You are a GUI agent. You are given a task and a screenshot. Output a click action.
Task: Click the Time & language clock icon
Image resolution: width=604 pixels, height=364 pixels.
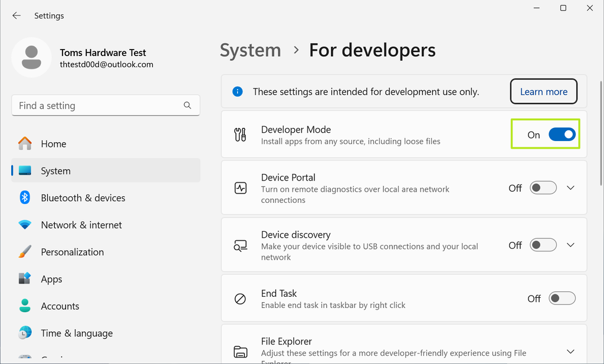coord(25,333)
